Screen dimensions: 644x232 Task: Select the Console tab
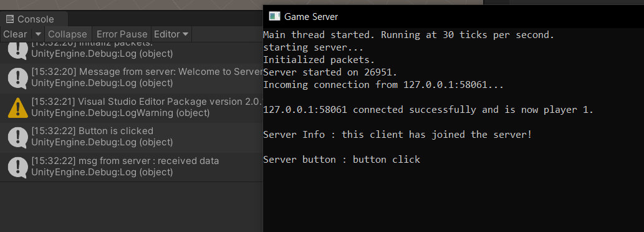[34, 19]
